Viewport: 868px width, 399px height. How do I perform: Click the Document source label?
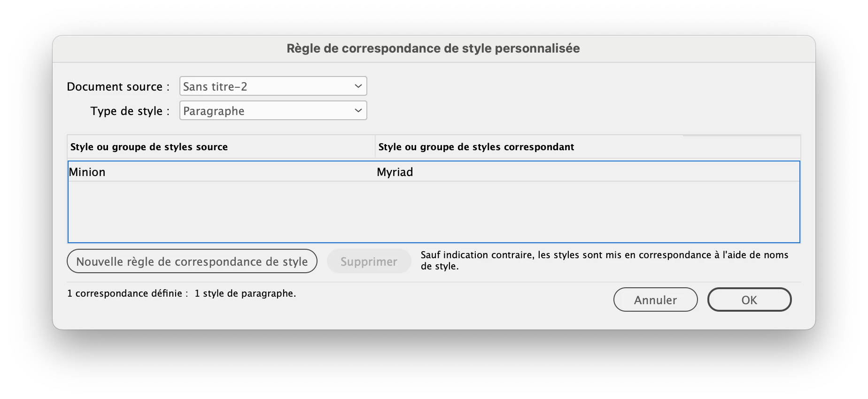click(118, 87)
